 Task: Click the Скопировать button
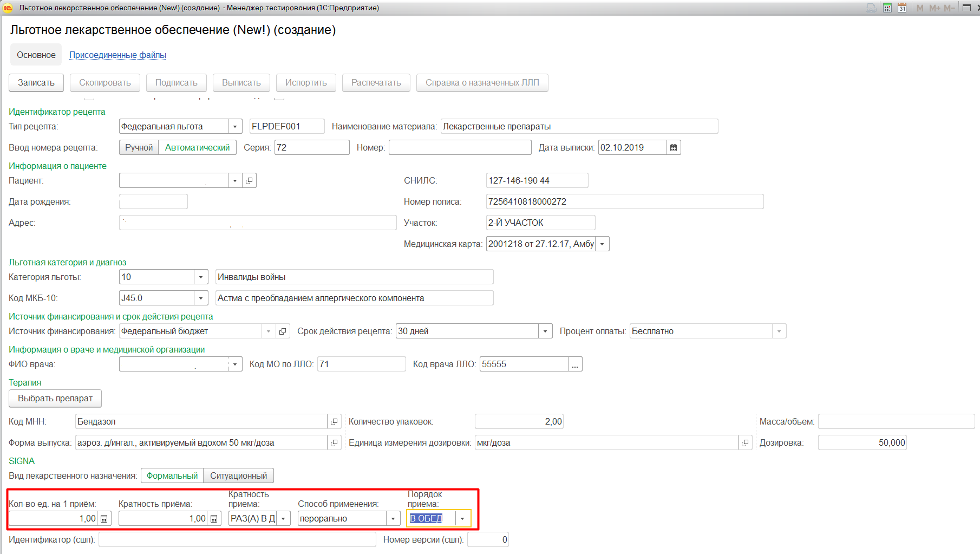(x=105, y=82)
